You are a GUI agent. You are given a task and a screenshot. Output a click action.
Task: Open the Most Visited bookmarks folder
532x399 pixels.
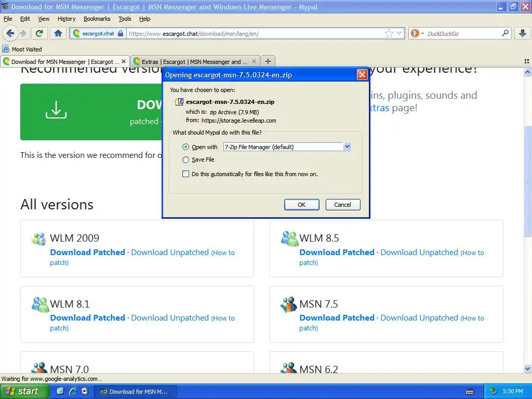(x=22, y=49)
